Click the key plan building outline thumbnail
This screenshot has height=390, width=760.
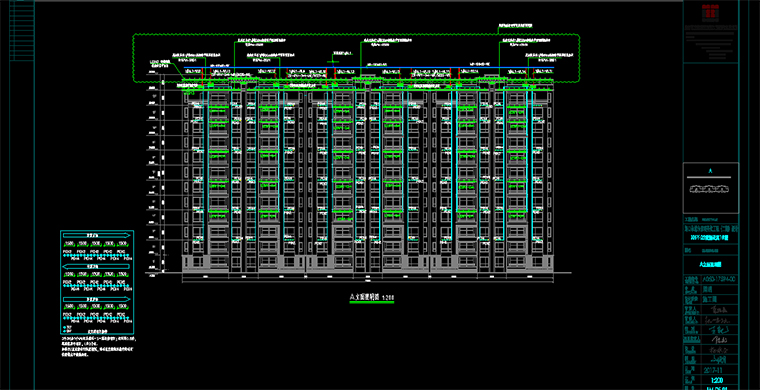[711, 188]
